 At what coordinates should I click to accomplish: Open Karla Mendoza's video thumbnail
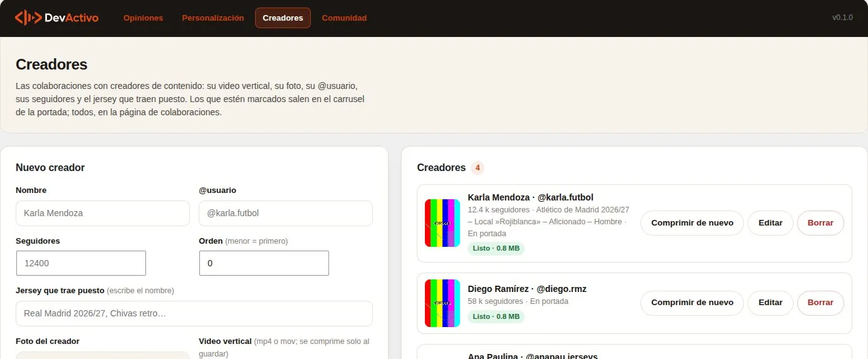click(442, 223)
